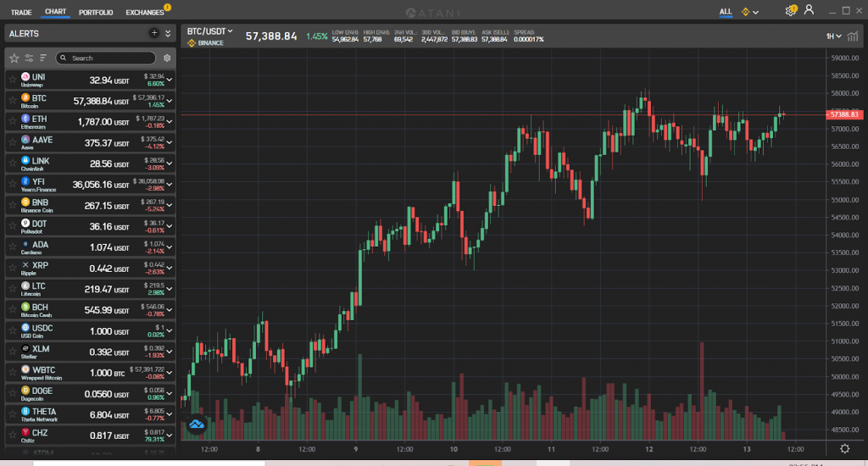Screen dimensions: 868x466
Task: Select the Ripple XRP coin icon
Action: click(x=25, y=265)
